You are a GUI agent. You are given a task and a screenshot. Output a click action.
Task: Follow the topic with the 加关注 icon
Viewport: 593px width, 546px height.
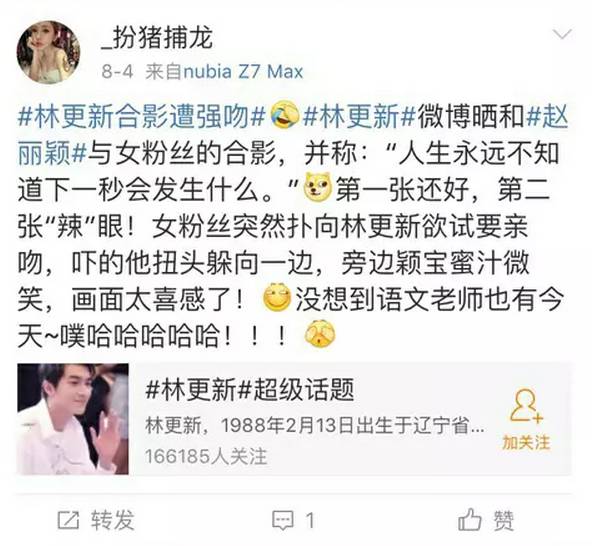pos(526,406)
